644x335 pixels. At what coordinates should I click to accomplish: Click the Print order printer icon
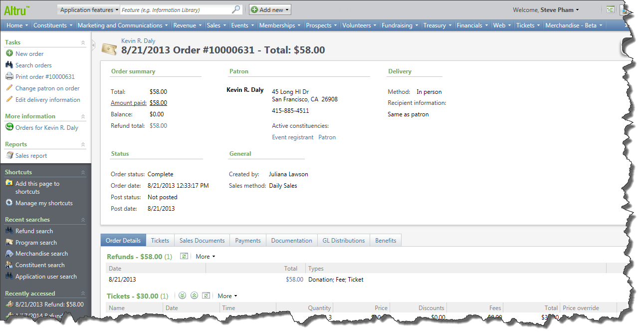(x=9, y=76)
